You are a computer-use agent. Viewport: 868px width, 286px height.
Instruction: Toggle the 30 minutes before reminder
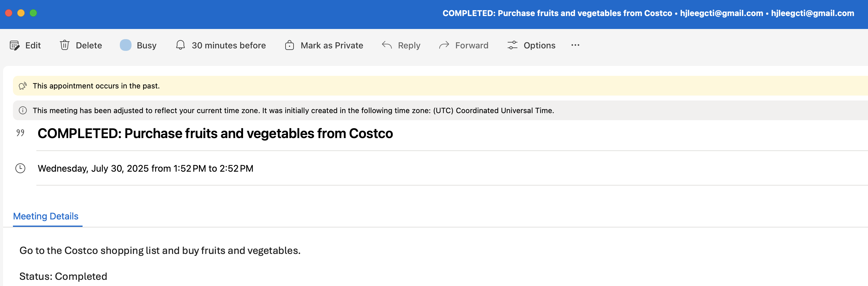click(x=229, y=45)
